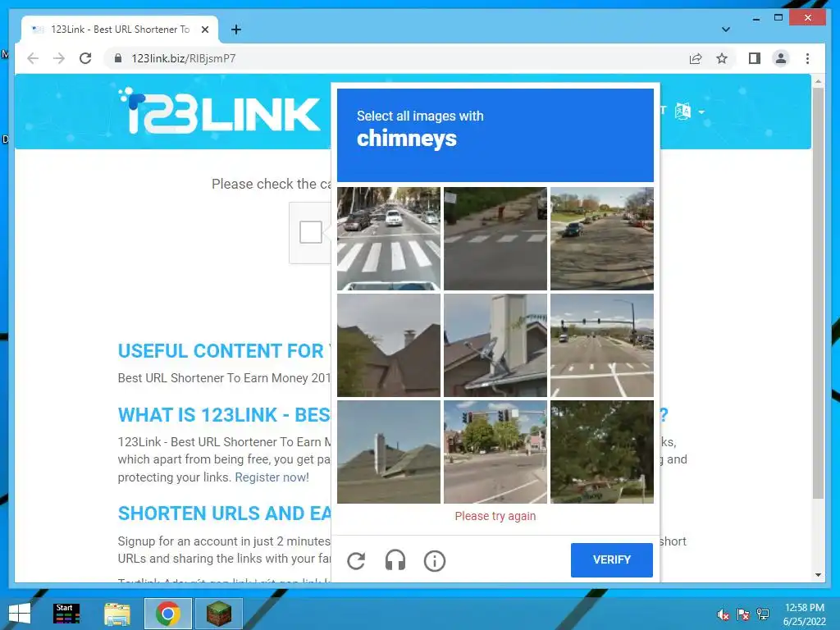This screenshot has width=840, height=630.
Task: Select parked cars street image tile
Action: 602,239
